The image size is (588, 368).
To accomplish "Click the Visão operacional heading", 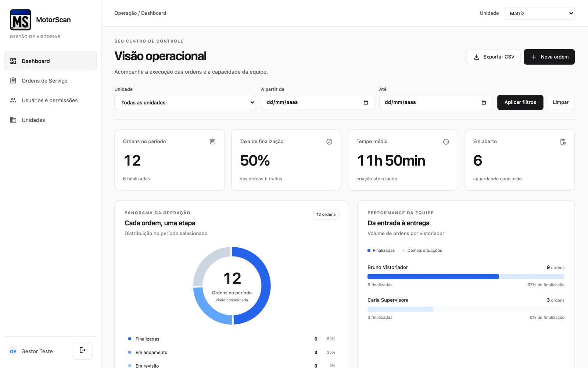I will [160, 56].
